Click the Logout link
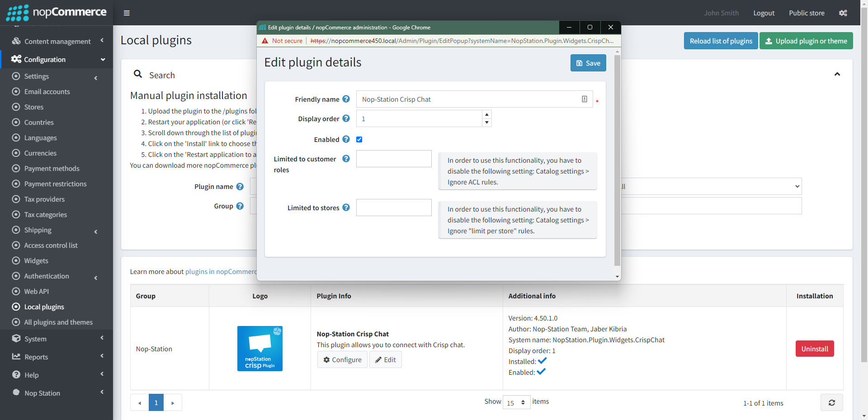This screenshot has width=868, height=420. pyautogui.click(x=764, y=13)
